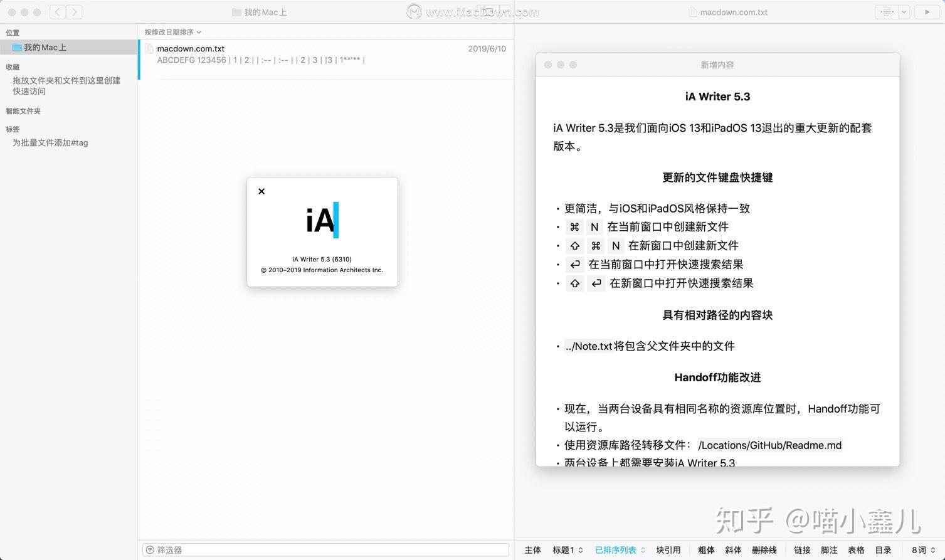The image size is (945, 560).
Task: Toggle ordered list formatting 已排序列表
Action: [616, 550]
